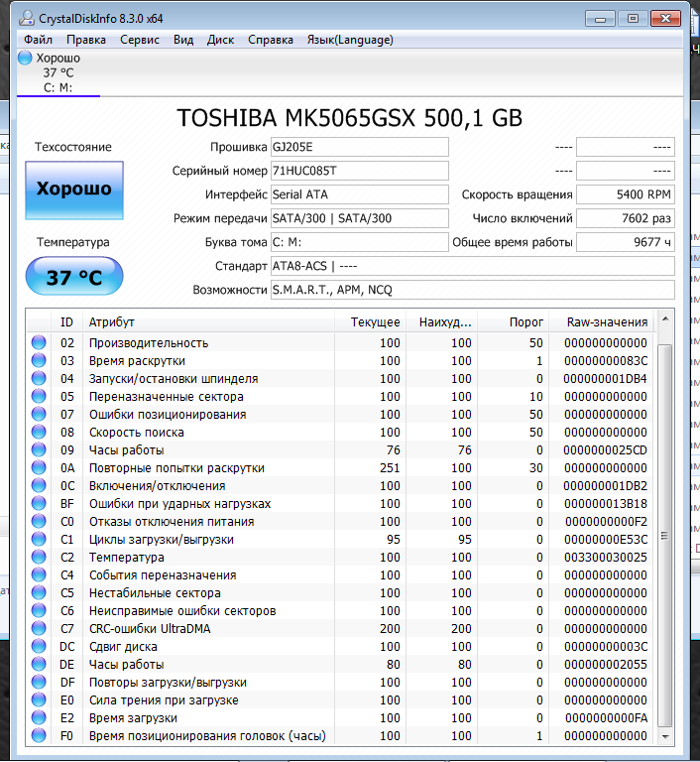The image size is (700, 762).
Task: Click status orb for attribute DE Часы работы
Action: tap(39, 665)
